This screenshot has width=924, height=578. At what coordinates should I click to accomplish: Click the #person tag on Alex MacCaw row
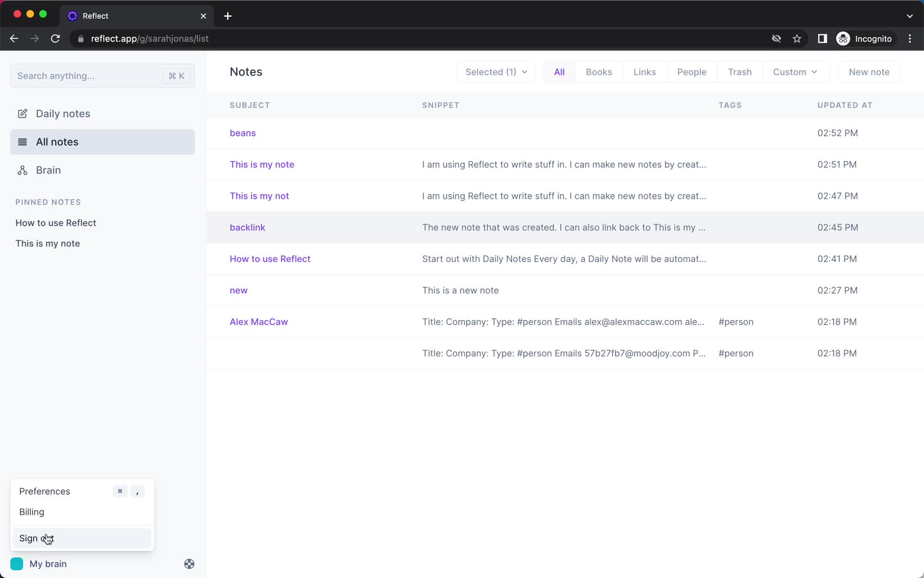click(736, 322)
